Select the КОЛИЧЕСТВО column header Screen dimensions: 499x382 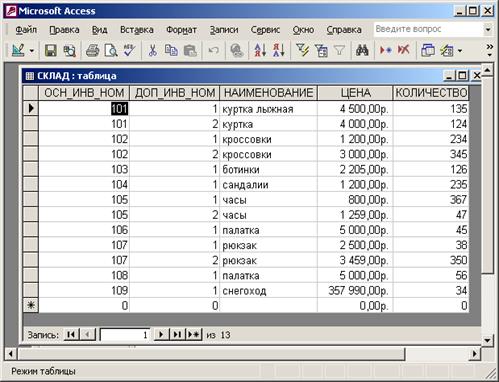click(431, 93)
